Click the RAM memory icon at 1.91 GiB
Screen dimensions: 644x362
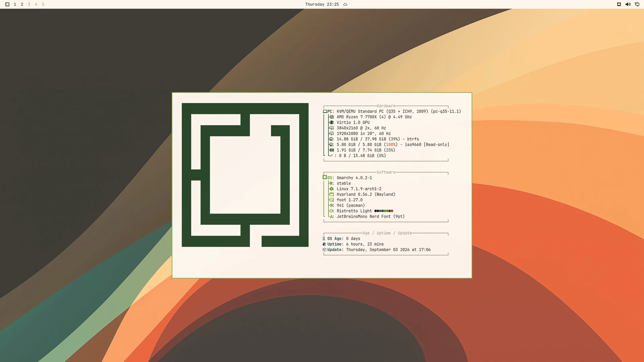pos(331,150)
